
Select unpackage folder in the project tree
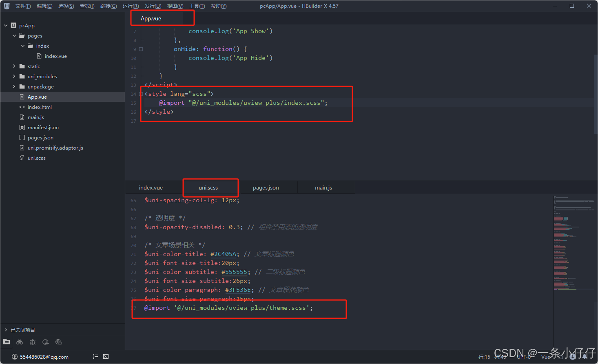click(62, 86)
